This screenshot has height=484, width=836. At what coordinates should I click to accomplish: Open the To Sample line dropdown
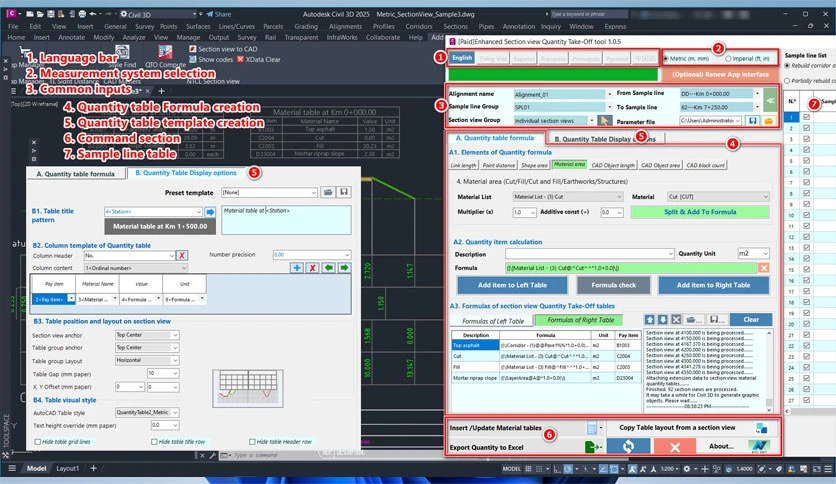[x=757, y=107]
